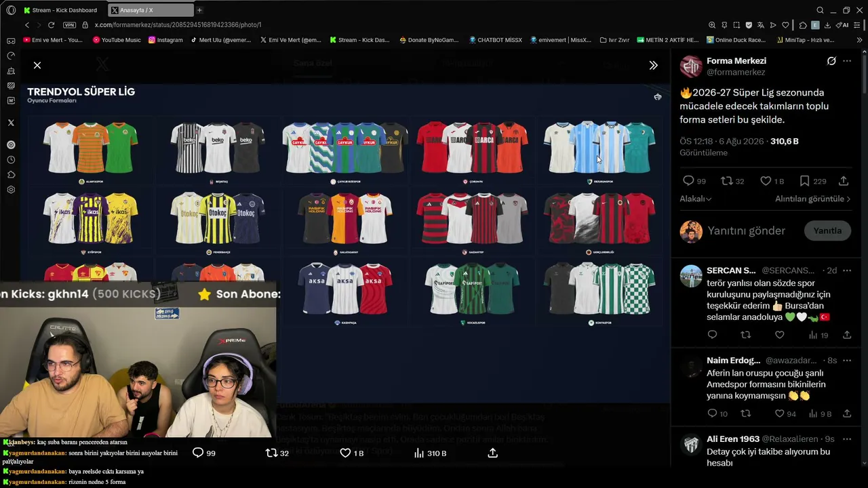
Task: Add page to bookmarks with heart icon
Action: pyautogui.click(x=785, y=25)
